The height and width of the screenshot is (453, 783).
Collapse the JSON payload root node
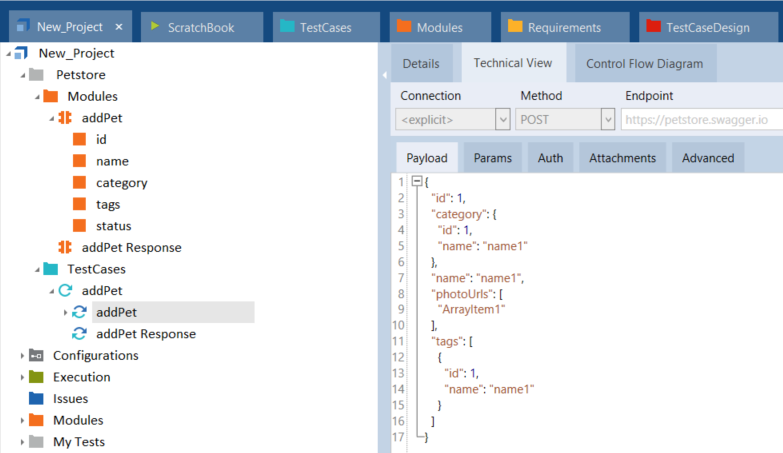point(417,182)
